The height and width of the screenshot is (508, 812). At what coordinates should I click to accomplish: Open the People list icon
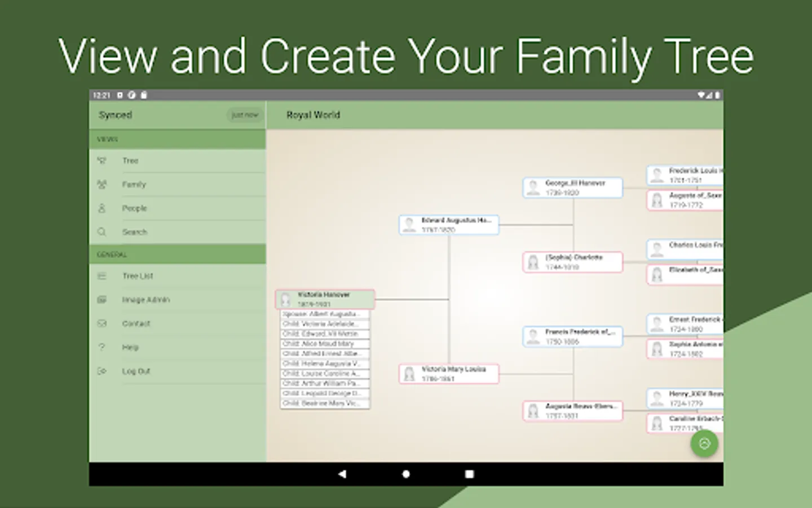point(102,208)
